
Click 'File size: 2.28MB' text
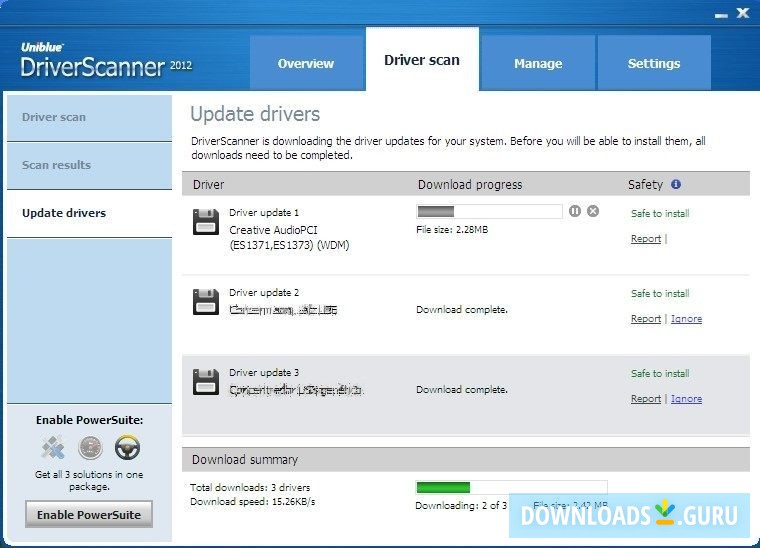click(452, 230)
